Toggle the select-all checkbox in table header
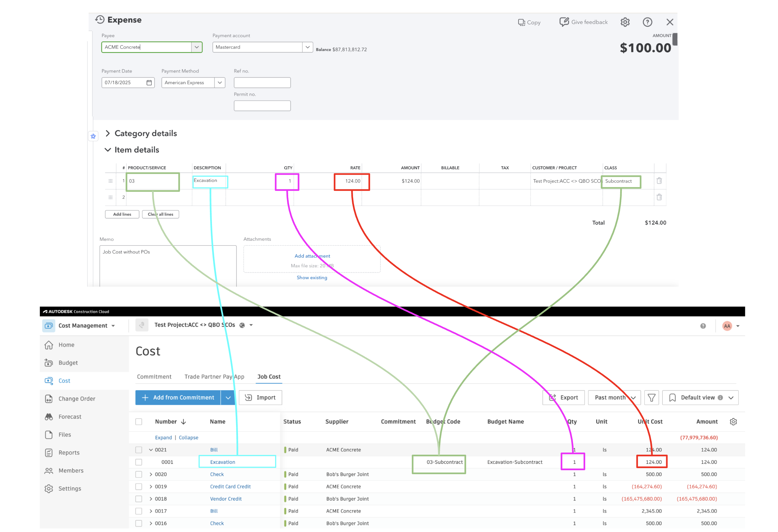The image size is (778, 532). (x=139, y=422)
